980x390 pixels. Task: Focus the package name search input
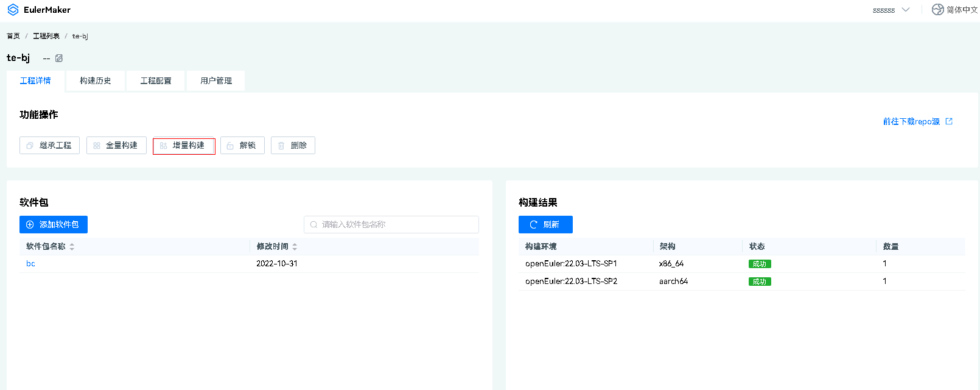[396, 225]
